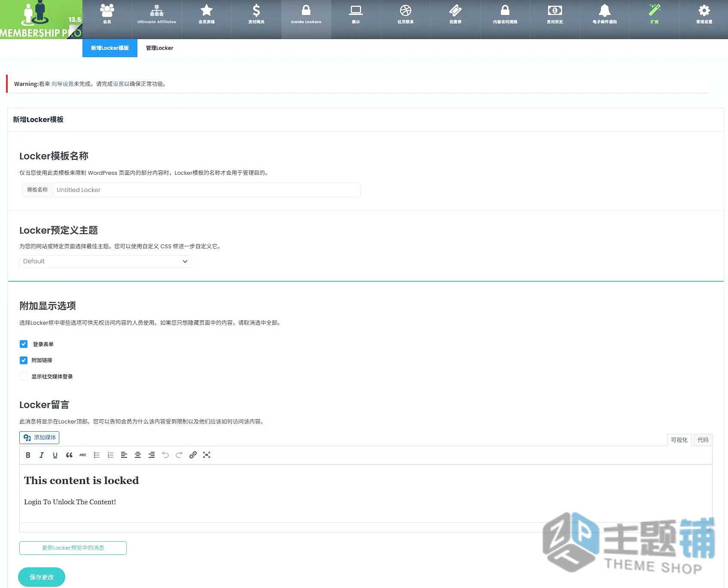Open the 会员 members section
This screenshot has height=588, width=728.
click(107, 19)
